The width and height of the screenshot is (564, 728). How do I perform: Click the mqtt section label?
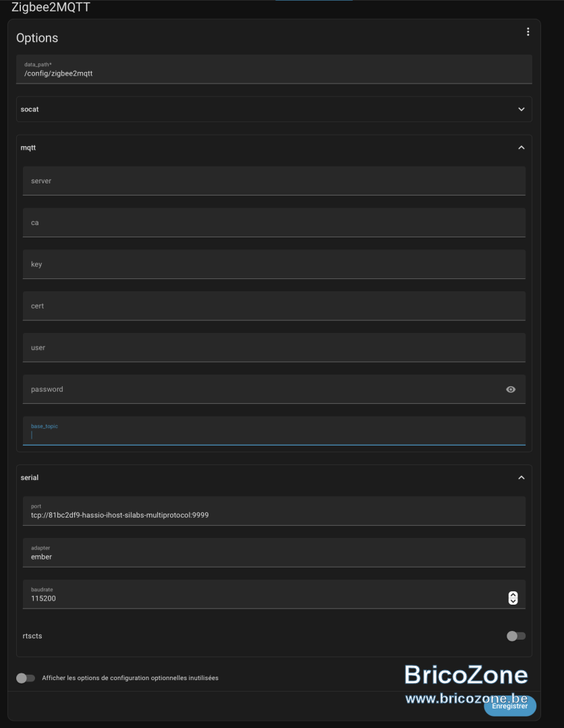pos(28,148)
